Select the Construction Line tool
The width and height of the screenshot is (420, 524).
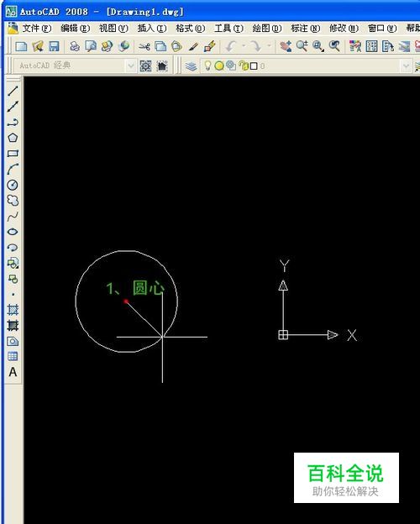pos(13,107)
